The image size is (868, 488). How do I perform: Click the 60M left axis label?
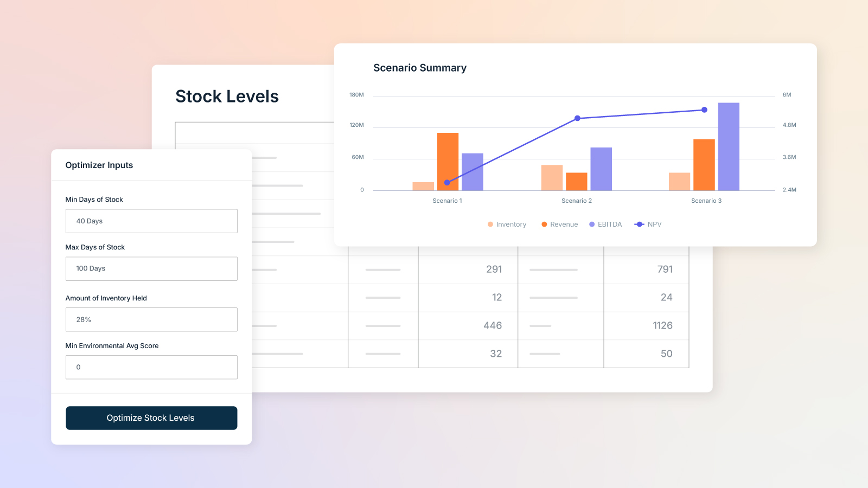pyautogui.click(x=358, y=157)
